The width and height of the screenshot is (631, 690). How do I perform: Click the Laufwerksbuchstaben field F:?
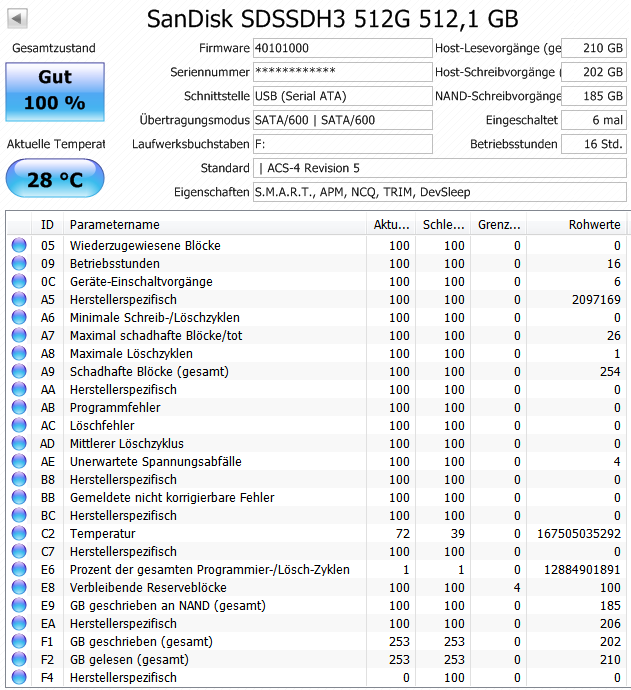pos(342,144)
